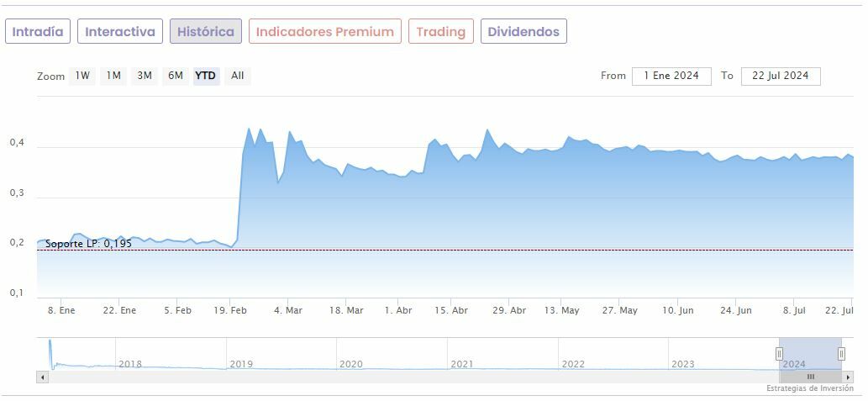Show the Dividendos tab
Image resolution: width=868 pixels, height=401 pixels.
(523, 32)
